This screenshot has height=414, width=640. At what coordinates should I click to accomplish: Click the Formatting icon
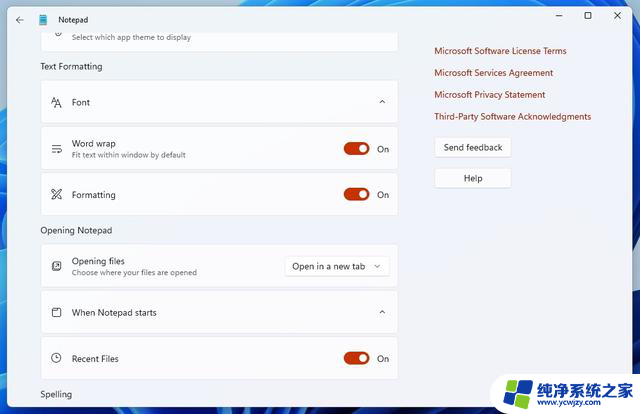(x=56, y=194)
